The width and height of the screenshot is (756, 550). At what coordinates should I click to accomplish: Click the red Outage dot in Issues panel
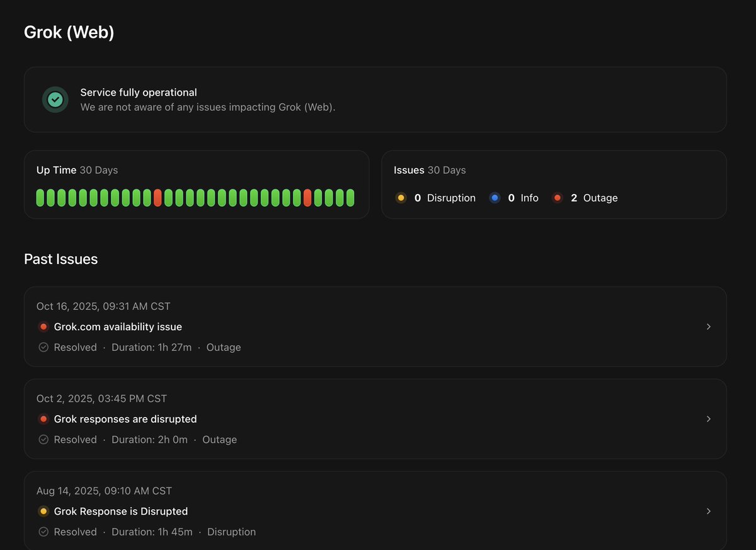[557, 198]
